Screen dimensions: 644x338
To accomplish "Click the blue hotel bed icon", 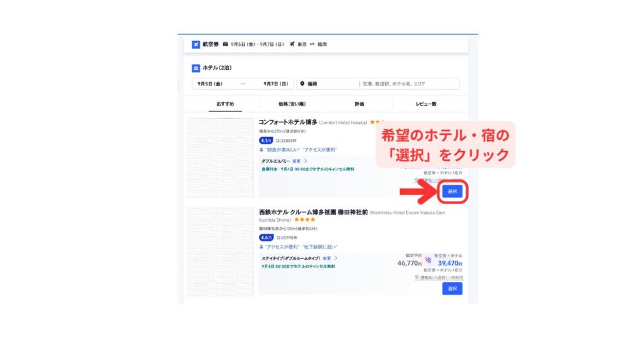I will coord(196,68).
